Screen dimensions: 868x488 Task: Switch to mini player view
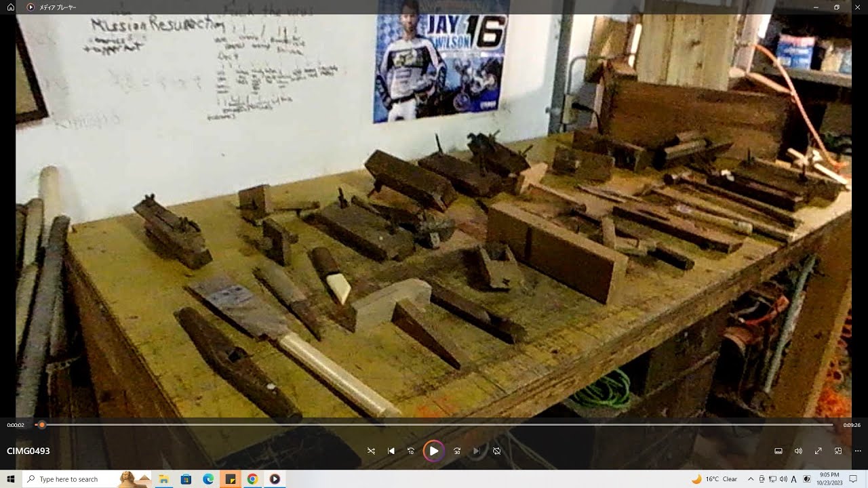[838, 451]
